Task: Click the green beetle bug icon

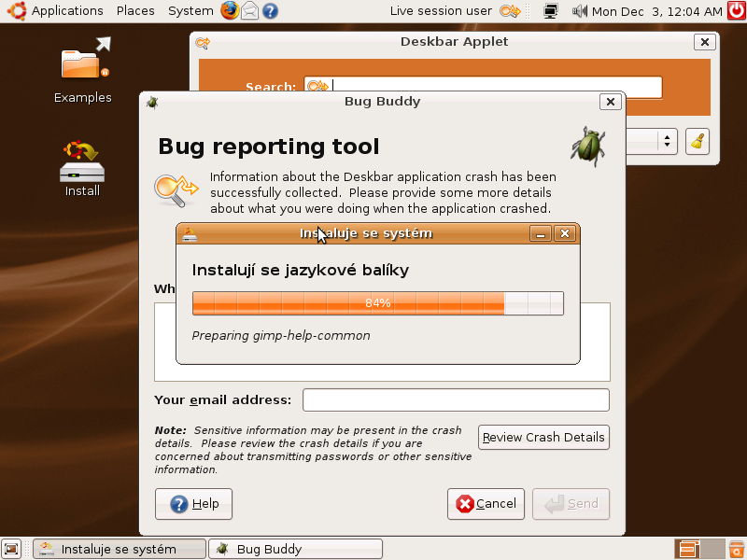Action: point(588,146)
